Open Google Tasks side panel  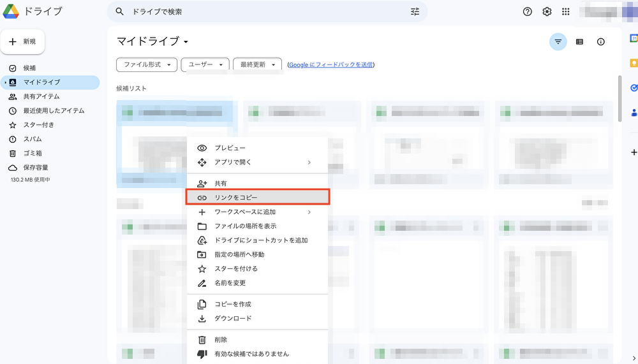point(634,87)
